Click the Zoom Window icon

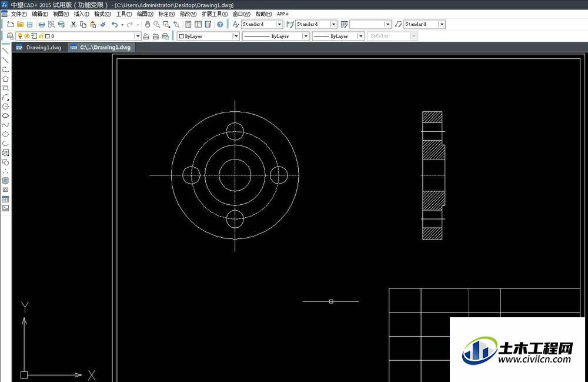(166, 24)
